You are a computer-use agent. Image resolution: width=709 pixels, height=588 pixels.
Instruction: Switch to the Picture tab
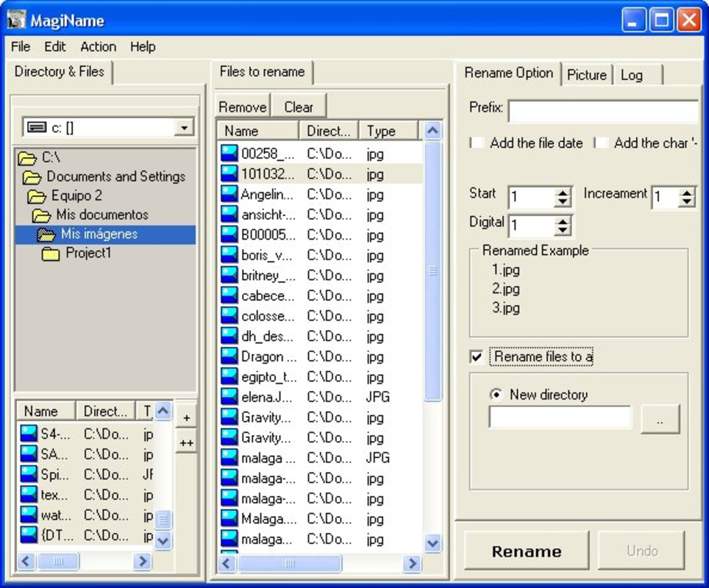pos(587,74)
